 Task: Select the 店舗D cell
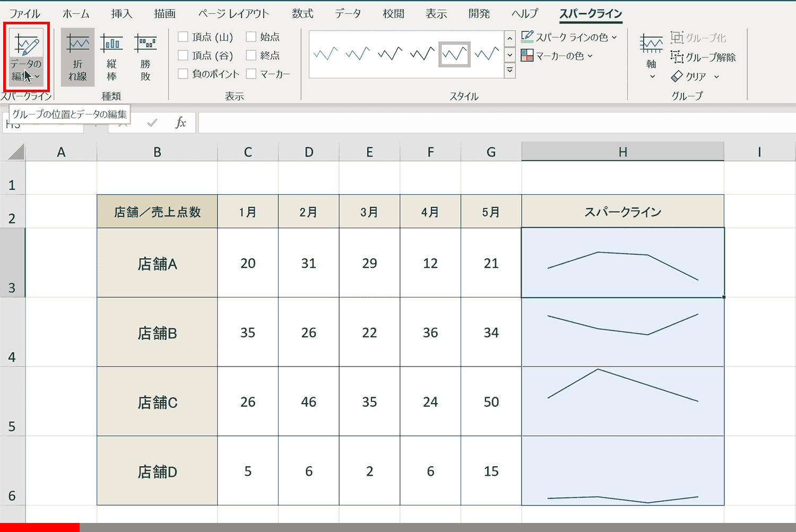(157, 471)
